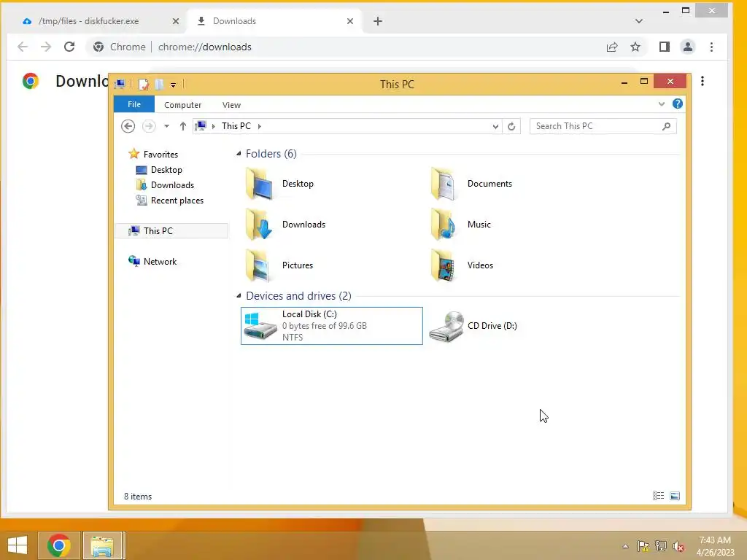The width and height of the screenshot is (747, 560).
Task: Open Network in navigation pane
Action: pos(152,262)
